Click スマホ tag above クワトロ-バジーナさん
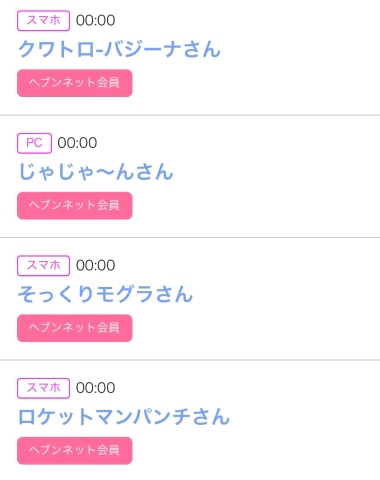Image resolution: width=380 pixels, height=480 pixels. 43,21
